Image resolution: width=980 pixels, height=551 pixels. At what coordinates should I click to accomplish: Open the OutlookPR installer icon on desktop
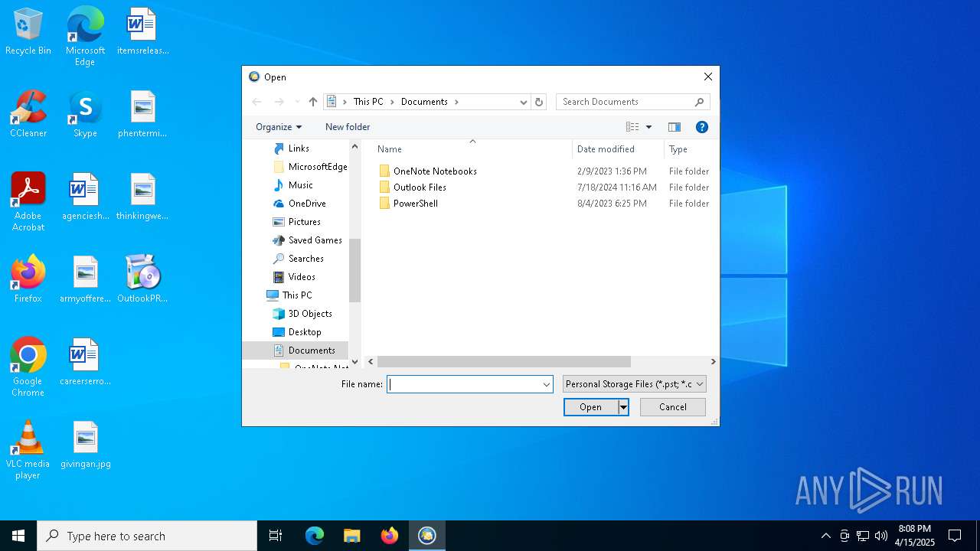142,279
